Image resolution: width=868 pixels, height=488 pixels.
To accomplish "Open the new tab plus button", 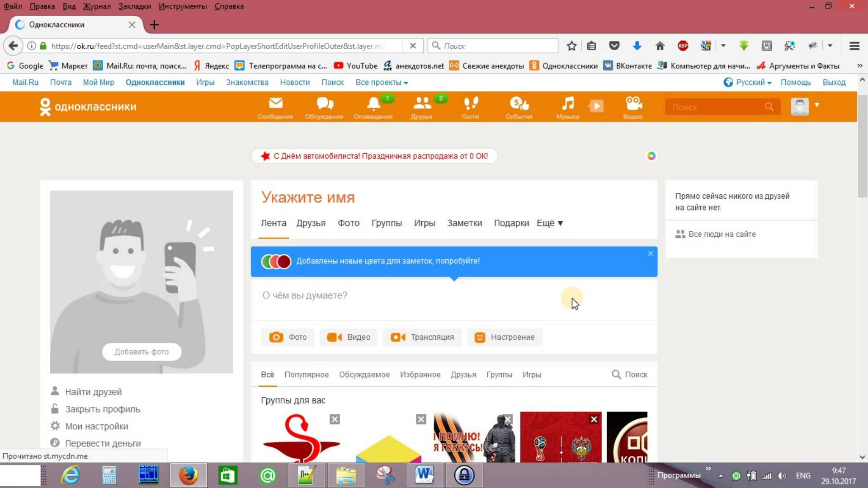I will pos(154,25).
